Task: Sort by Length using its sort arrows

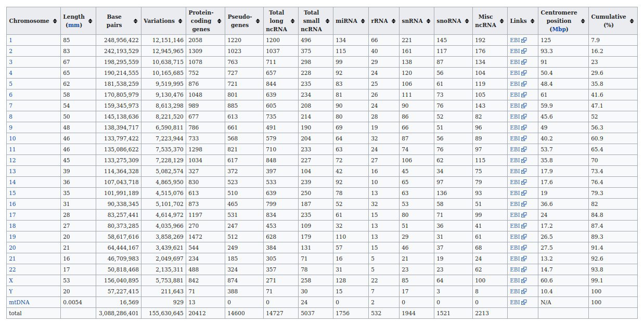Action: 91,21
